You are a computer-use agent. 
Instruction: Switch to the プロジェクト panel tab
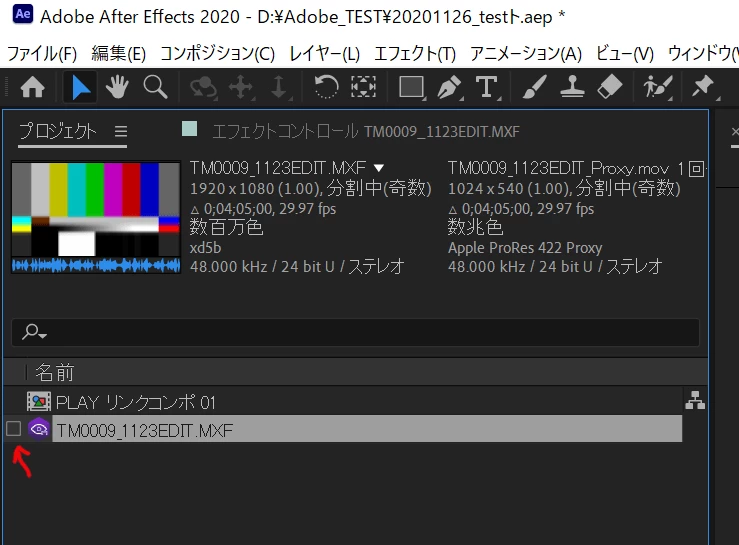57,131
